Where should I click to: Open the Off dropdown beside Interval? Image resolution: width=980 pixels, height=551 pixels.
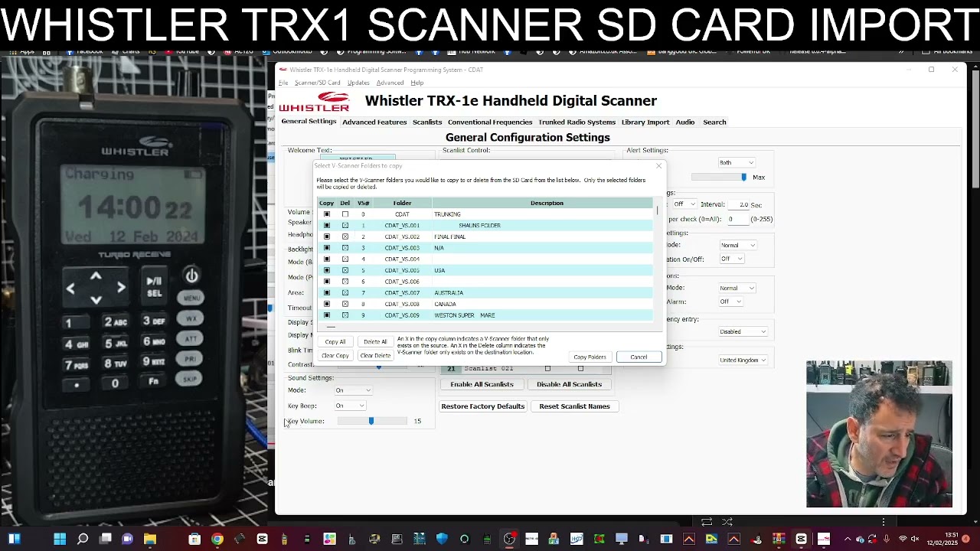click(684, 204)
